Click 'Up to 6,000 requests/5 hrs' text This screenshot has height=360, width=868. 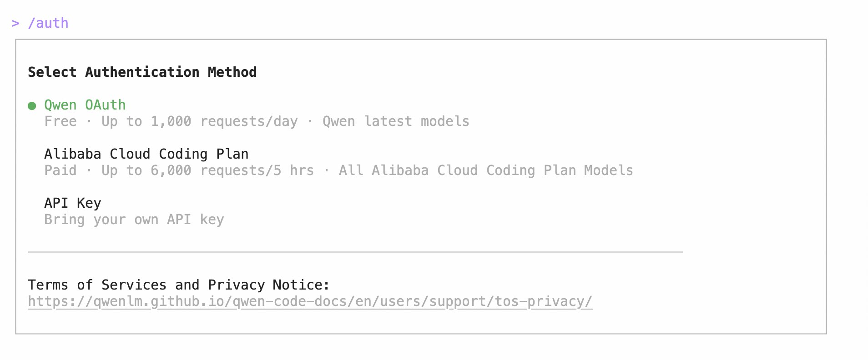207,170
